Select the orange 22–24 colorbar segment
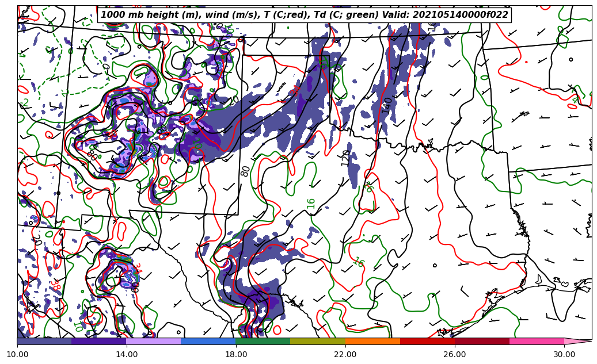Screen dimensions: 597x364 point(372,341)
